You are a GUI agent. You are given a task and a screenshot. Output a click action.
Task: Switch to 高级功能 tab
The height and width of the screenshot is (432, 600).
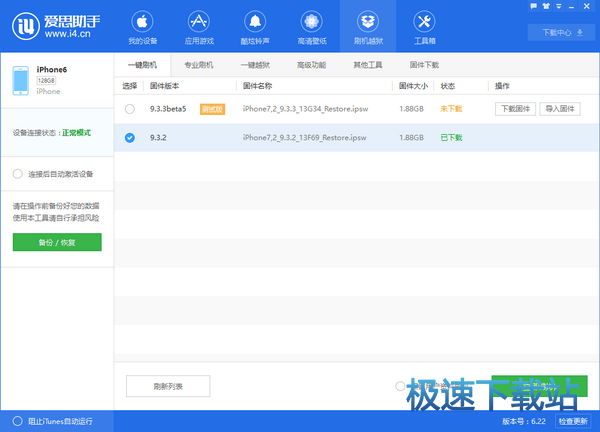click(311, 65)
